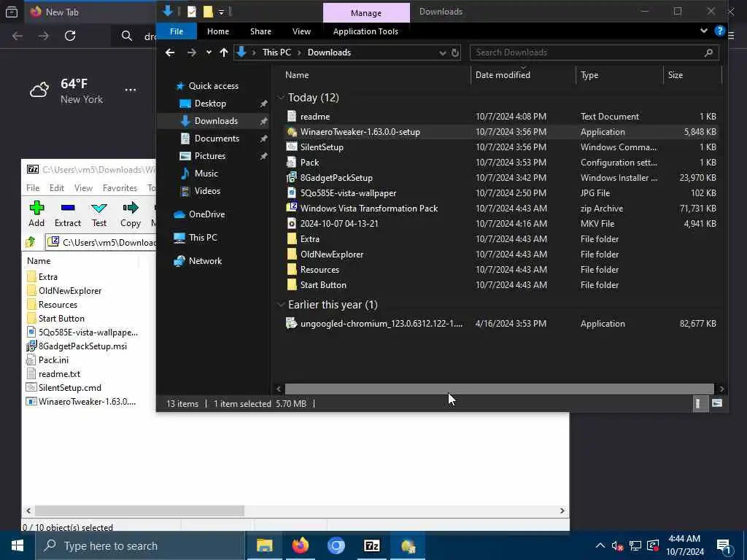
Task: Click the Explorer quick access Properties icon
Action: [192, 12]
